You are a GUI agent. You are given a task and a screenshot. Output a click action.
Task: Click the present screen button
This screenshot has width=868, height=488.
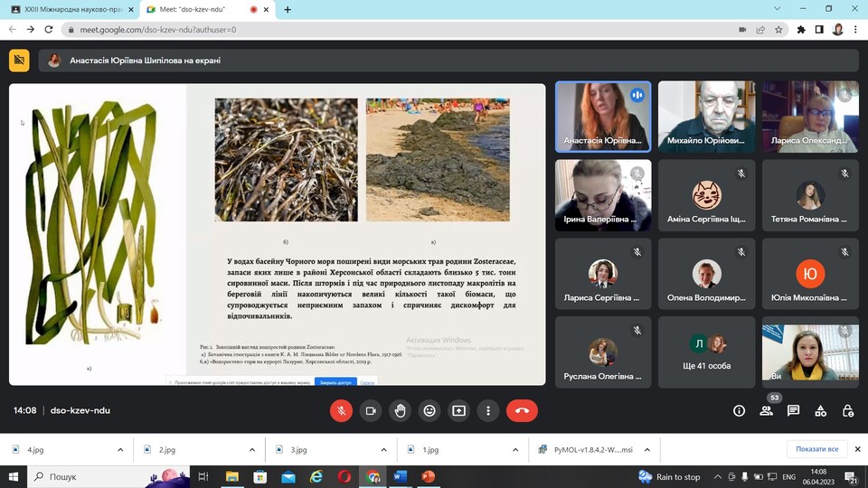click(458, 410)
